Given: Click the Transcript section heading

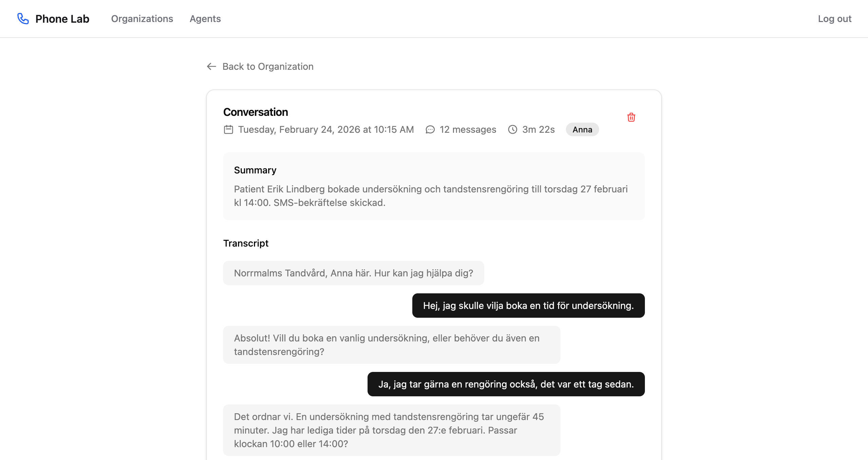Looking at the screenshot, I should [245, 243].
